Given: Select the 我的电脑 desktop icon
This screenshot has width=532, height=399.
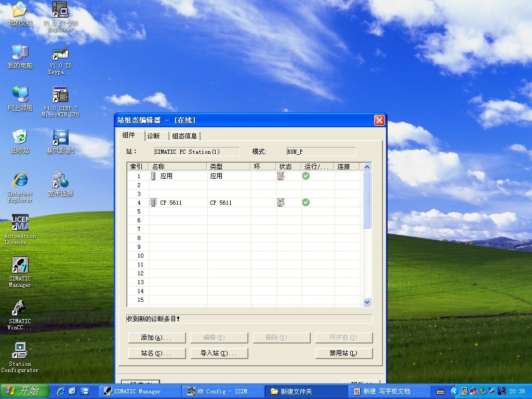Looking at the screenshot, I should pos(20,57).
